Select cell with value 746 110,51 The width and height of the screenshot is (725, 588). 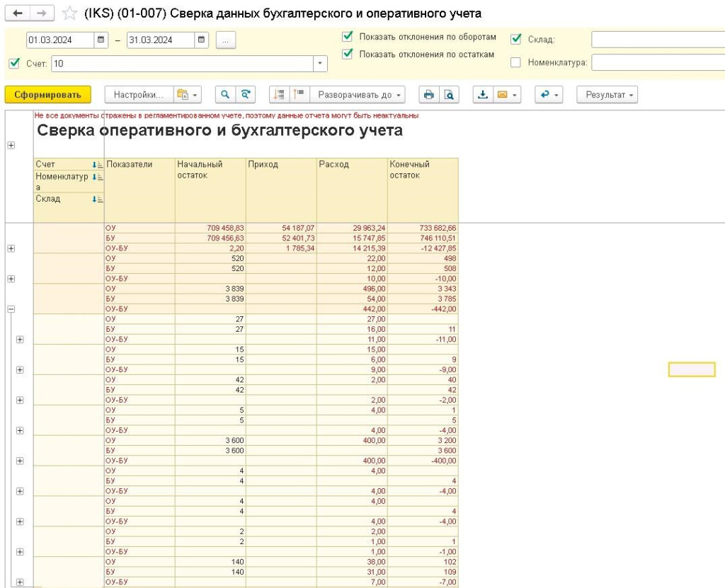pos(423,238)
